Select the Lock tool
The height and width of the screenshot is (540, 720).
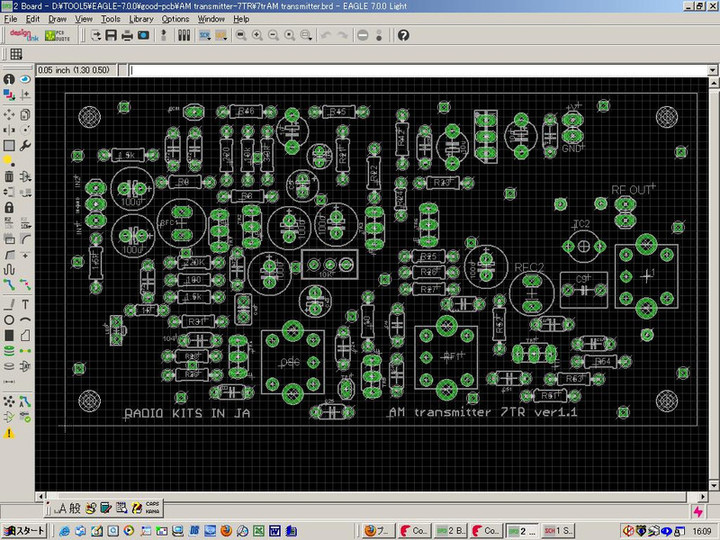click(9, 208)
